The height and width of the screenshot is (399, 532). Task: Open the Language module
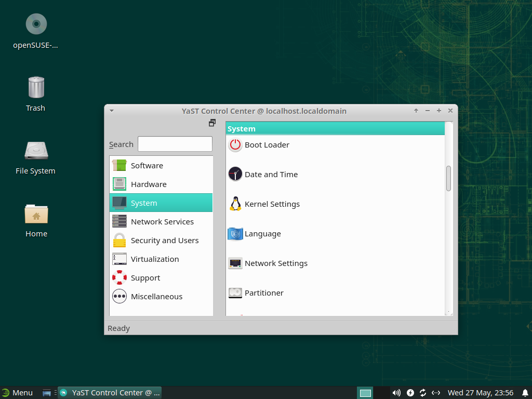262,234
